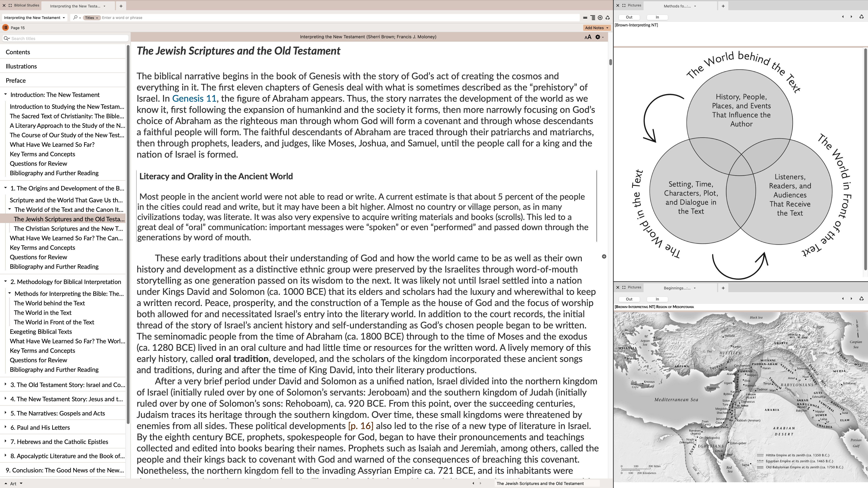Expand 4. The New Testament Story chapter
The height and width of the screenshot is (488, 868).
click(x=5, y=398)
